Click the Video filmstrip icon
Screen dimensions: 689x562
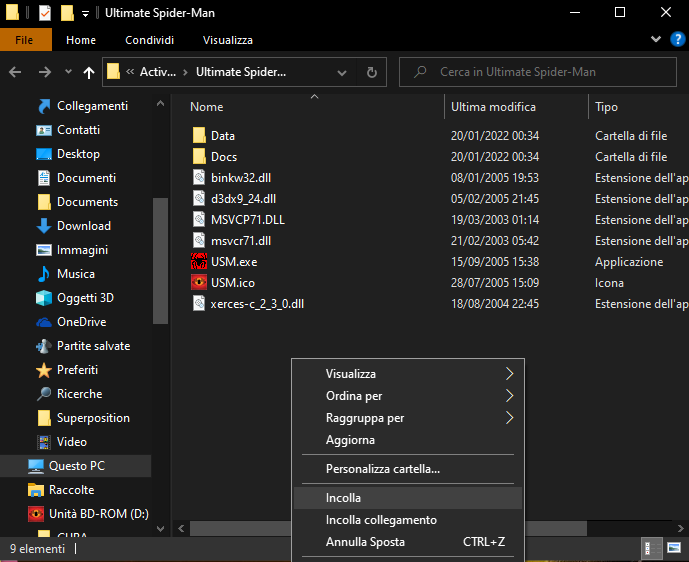tap(44, 442)
